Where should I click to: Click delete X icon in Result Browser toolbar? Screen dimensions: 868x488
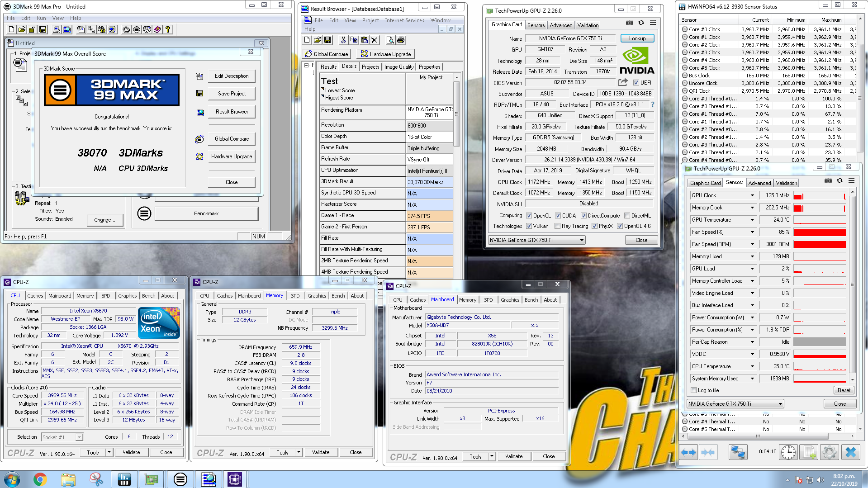coord(375,40)
